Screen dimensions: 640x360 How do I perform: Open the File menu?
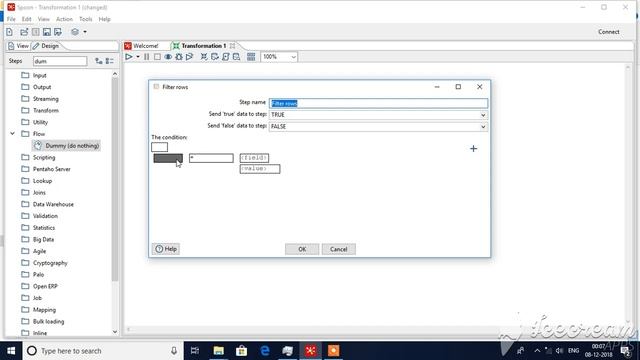coord(11,19)
